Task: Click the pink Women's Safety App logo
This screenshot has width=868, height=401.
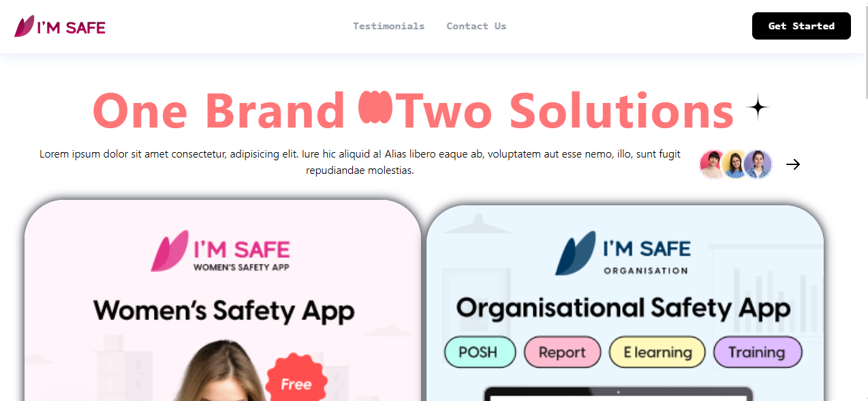Action: tap(221, 252)
